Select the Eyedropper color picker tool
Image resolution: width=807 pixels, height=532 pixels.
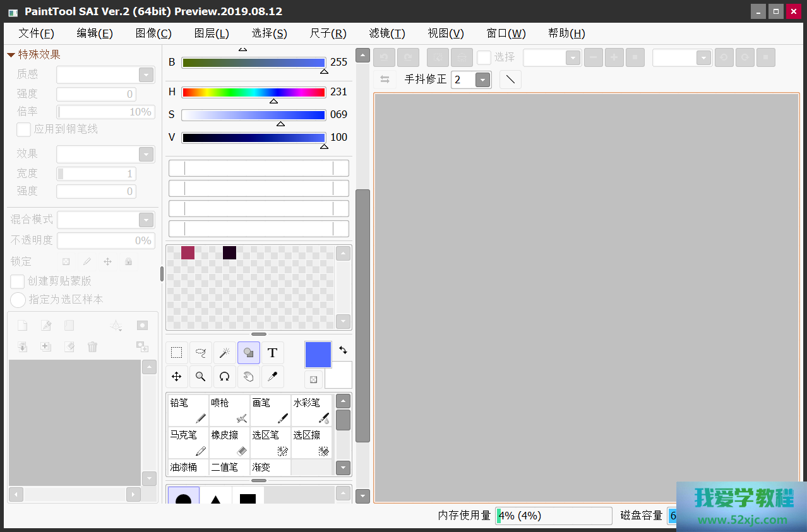click(x=272, y=377)
